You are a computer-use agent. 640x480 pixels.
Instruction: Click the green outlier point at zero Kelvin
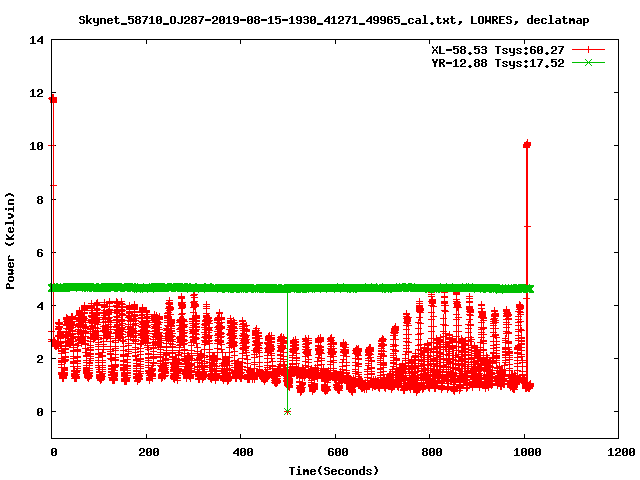[x=287, y=412]
